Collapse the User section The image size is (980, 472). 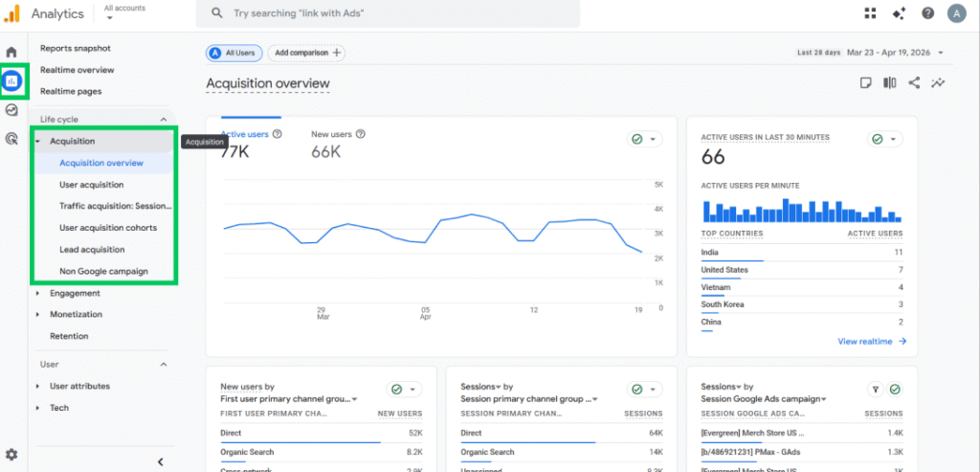164,365
